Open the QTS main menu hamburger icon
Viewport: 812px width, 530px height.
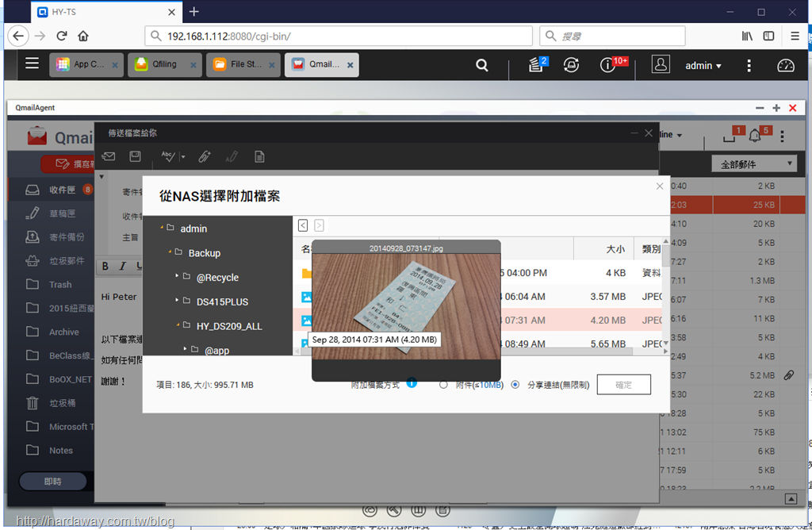(x=32, y=63)
